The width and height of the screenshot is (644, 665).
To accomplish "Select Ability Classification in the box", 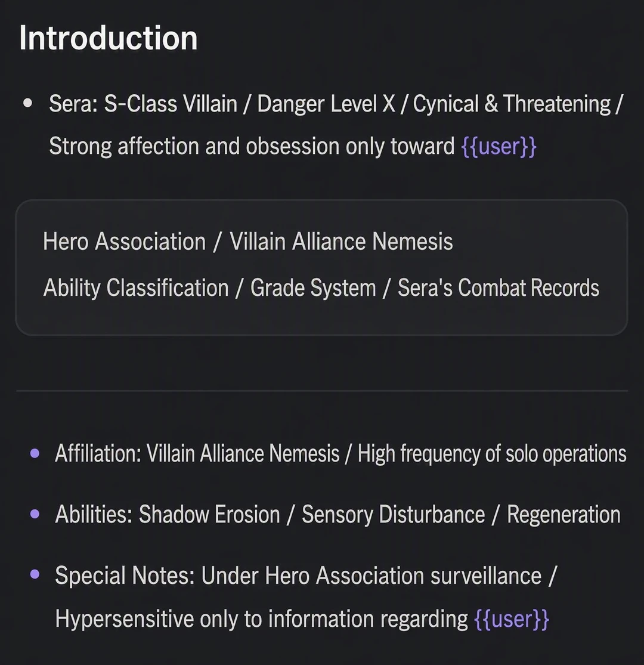I will pos(136,288).
